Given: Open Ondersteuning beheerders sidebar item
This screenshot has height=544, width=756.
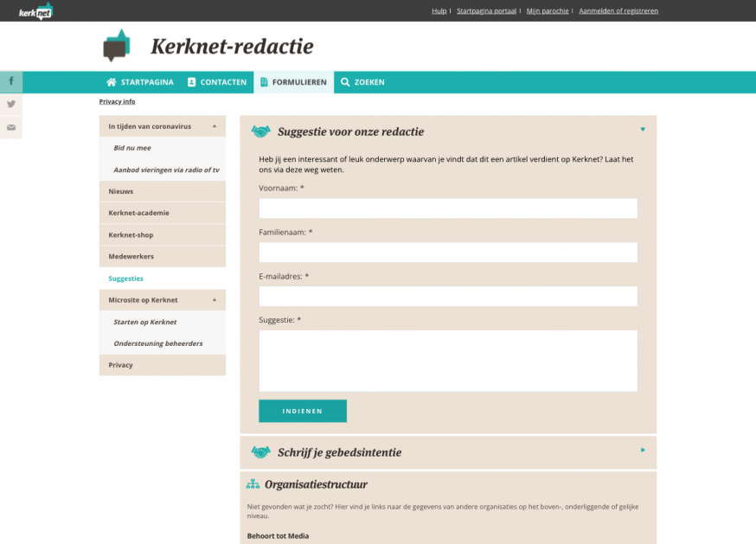Looking at the screenshot, I should (163, 343).
